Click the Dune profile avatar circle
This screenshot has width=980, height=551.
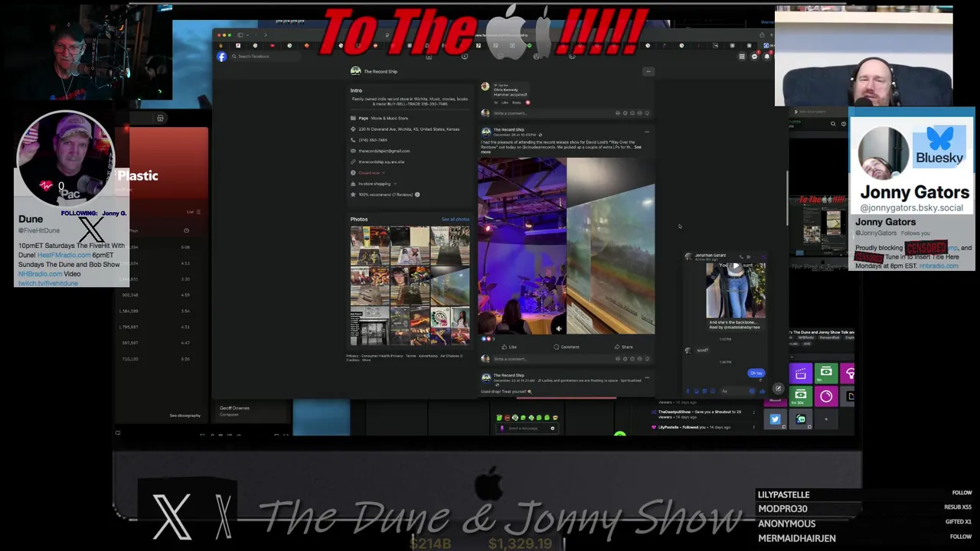coord(66,160)
